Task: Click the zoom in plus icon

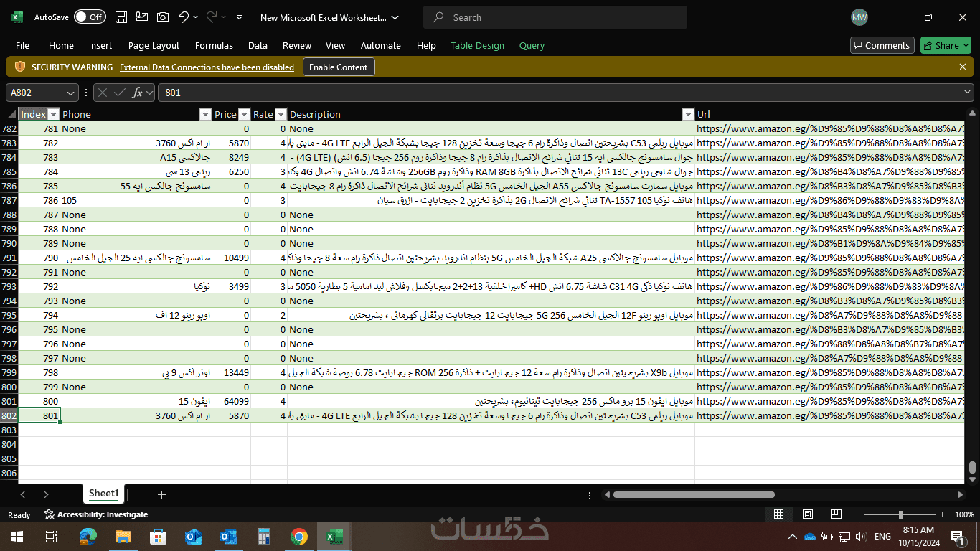Action: (943, 514)
